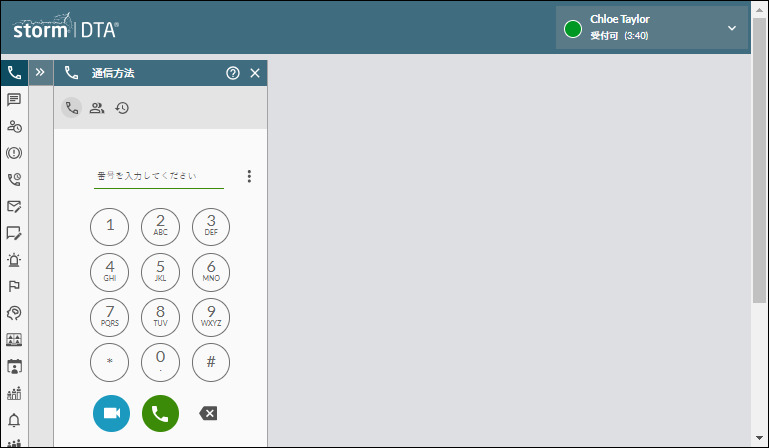This screenshot has width=769, height=448.
Task: Delete last digit with backspace icon
Action: [208, 413]
